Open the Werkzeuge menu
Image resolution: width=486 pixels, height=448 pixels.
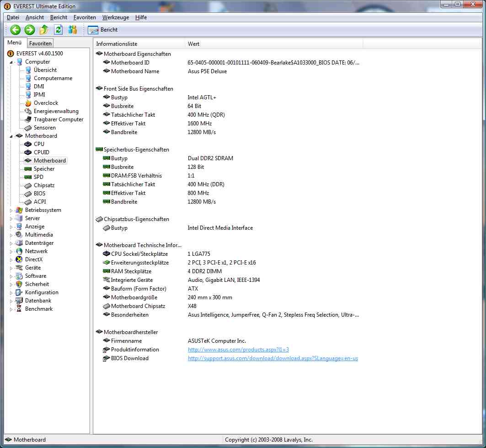[116, 17]
